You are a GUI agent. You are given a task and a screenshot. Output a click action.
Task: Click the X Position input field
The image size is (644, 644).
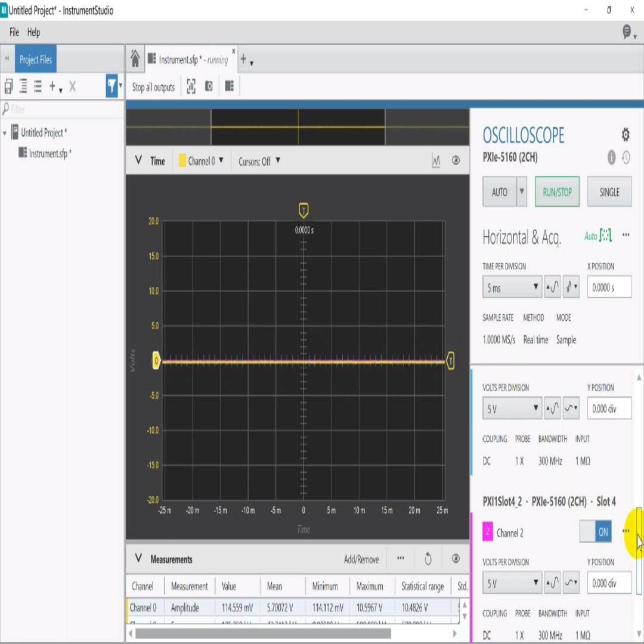click(609, 287)
